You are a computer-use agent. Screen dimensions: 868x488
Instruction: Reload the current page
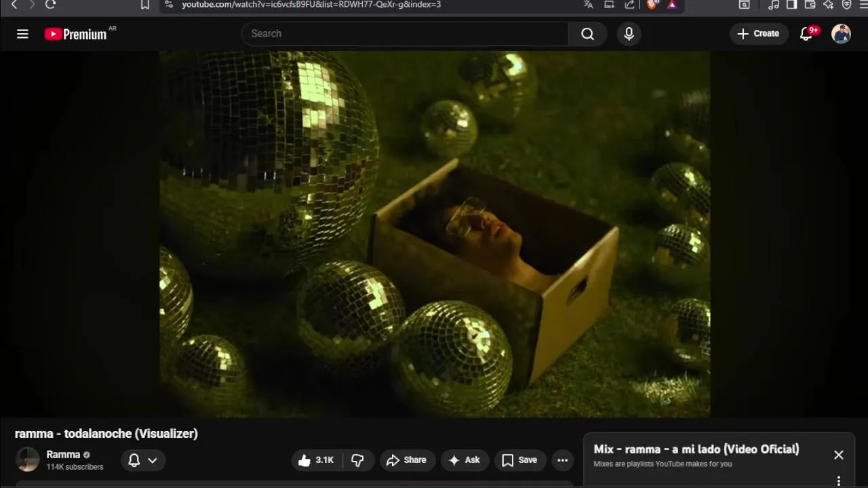(50, 5)
